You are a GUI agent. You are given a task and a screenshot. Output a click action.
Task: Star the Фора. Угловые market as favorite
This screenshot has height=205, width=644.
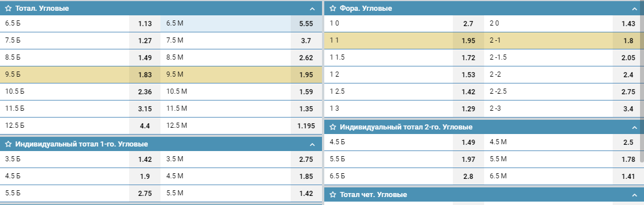pos(333,8)
